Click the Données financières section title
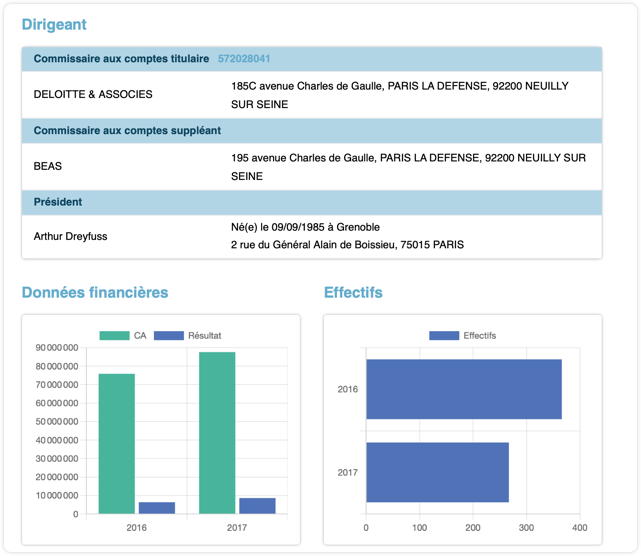 point(95,292)
